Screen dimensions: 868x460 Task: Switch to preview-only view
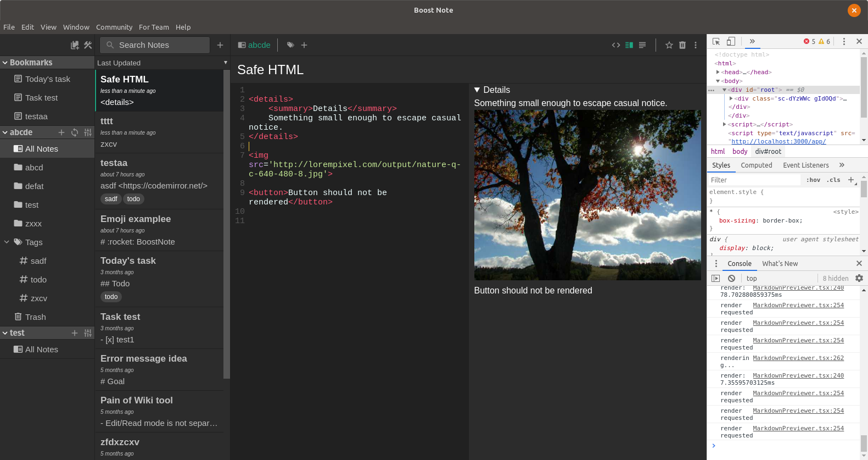click(642, 45)
